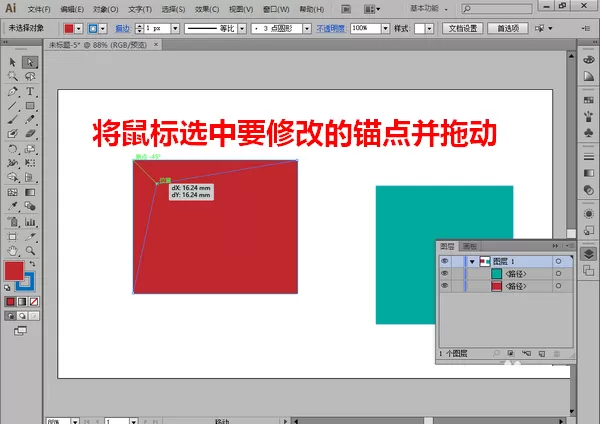Click the 不透明度 opacity link
Viewport: 600px width, 424px height.
pos(331,28)
